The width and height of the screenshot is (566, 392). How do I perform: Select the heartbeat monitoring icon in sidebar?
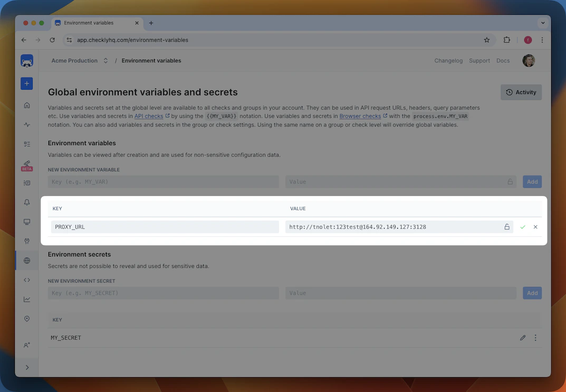26,125
